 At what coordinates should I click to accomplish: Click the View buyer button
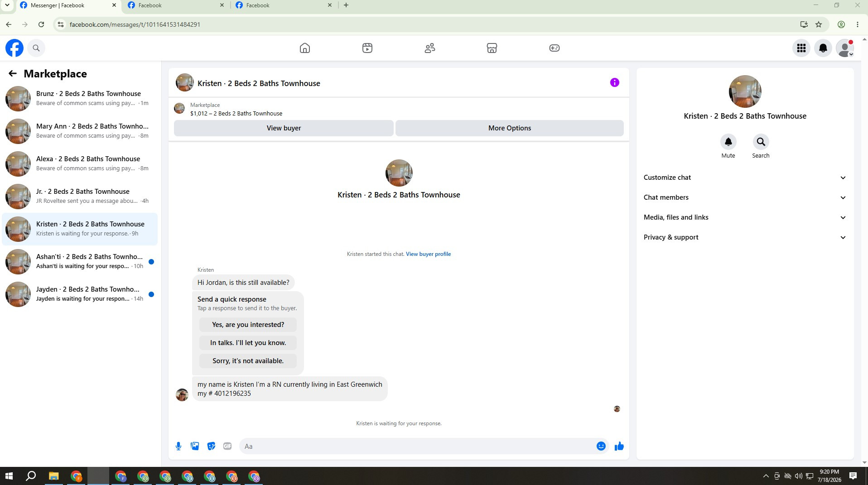(x=284, y=128)
